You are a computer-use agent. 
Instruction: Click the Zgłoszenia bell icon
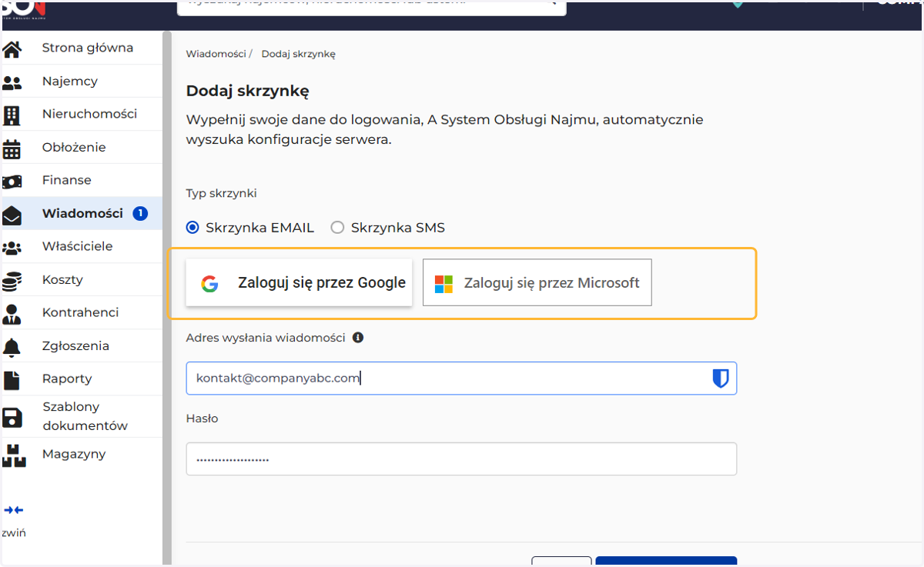click(x=12, y=348)
